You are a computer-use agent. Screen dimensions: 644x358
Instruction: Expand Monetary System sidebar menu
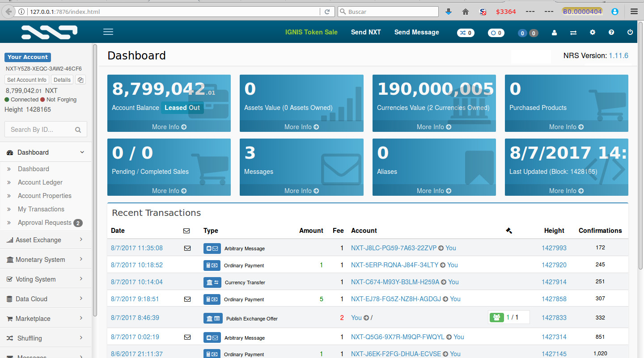point(46,260)
